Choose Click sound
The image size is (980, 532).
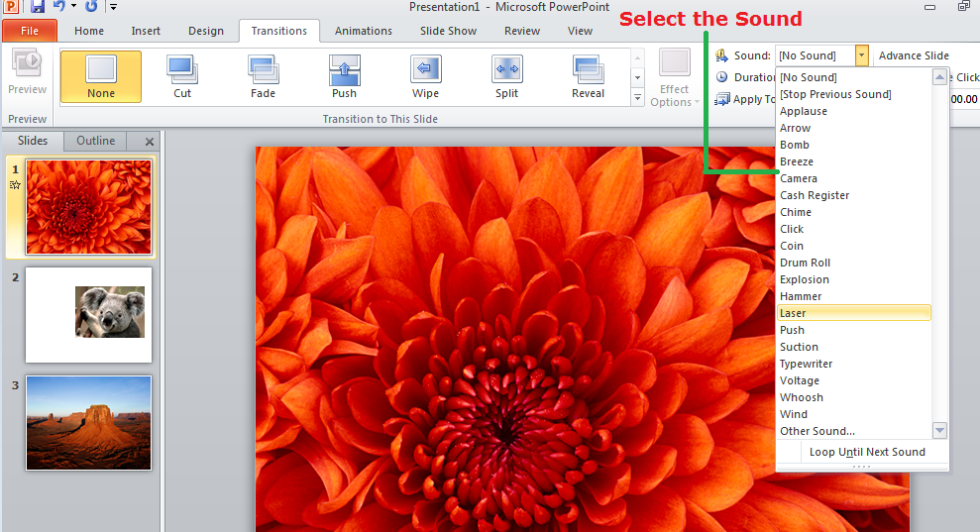853,230
